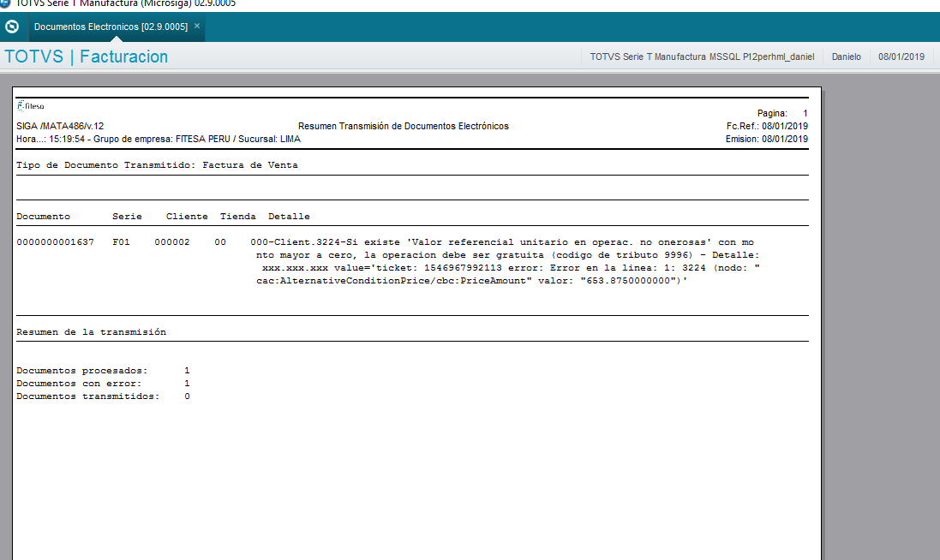
Task: Click the serie value F01
Action: [x=121, y=242]
